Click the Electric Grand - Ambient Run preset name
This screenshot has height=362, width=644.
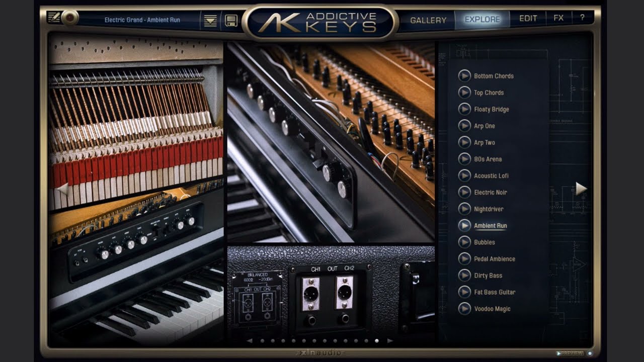pos(142,20)
